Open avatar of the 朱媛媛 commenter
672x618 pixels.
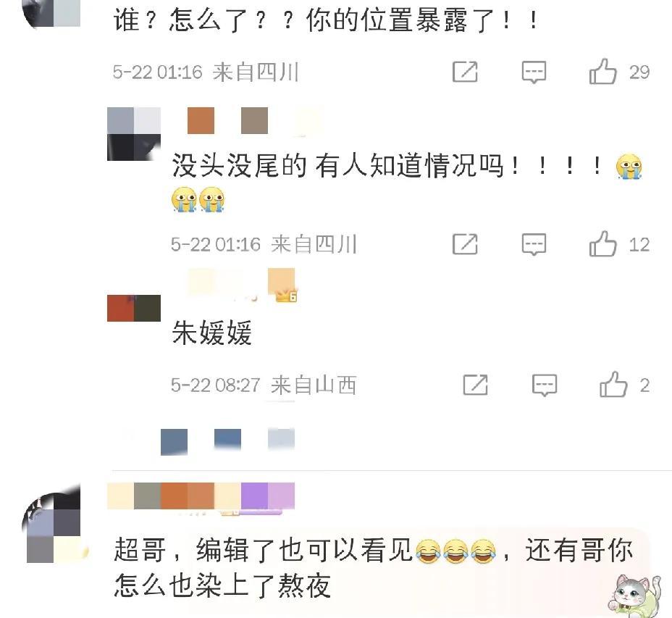tap(134, 308)
